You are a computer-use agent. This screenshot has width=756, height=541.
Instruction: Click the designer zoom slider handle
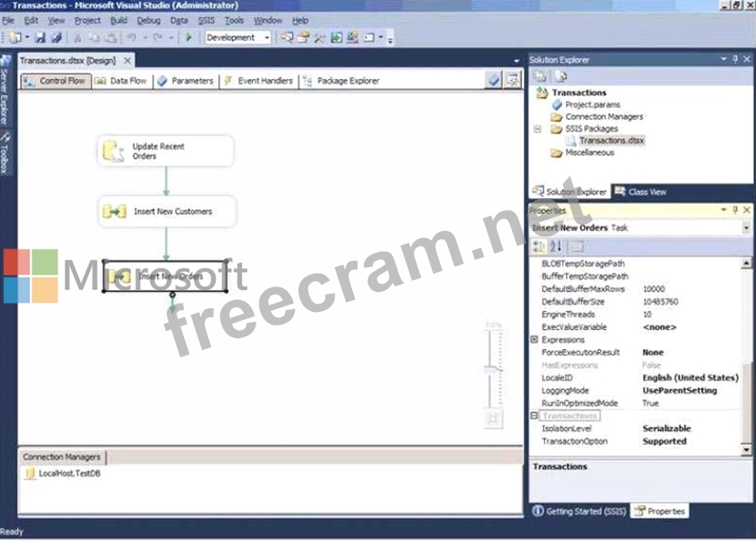493,370
